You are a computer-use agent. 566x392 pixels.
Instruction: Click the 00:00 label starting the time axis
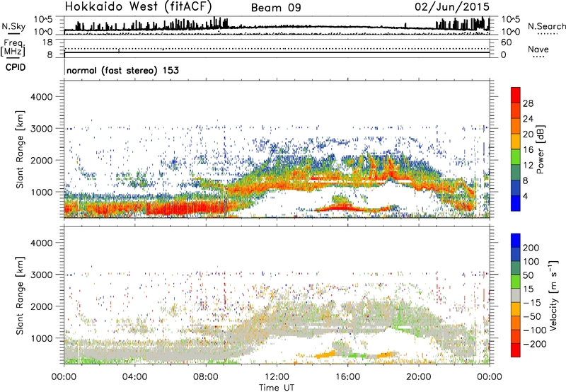coord(64,377)
